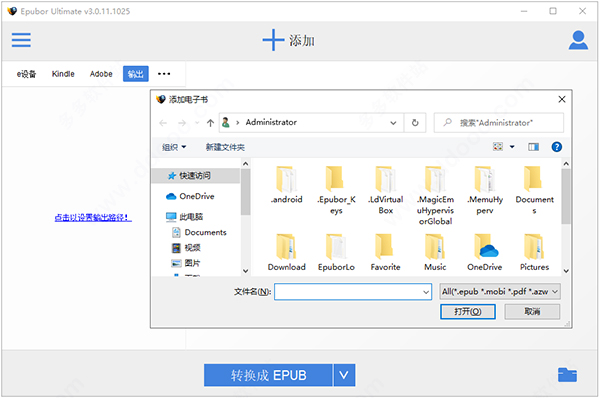Expand the file name history dropdown
Screen dimensions: 600x398
pos(426,292)
